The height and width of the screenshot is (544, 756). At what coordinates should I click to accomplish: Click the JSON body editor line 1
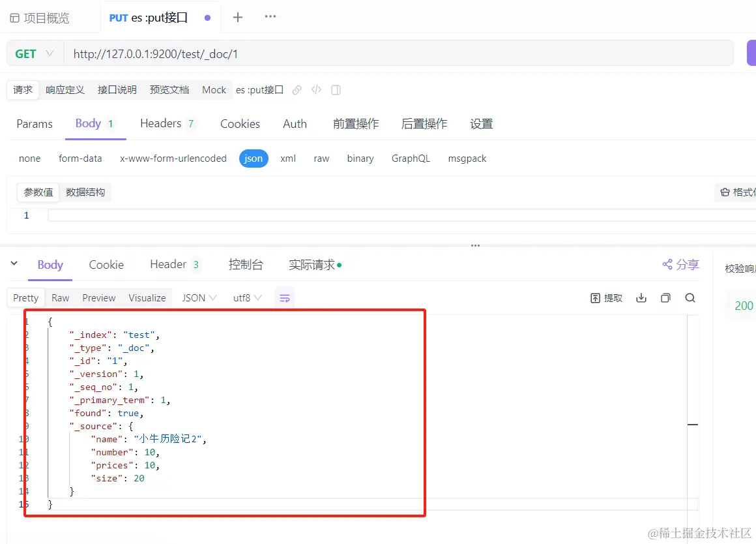401,215
